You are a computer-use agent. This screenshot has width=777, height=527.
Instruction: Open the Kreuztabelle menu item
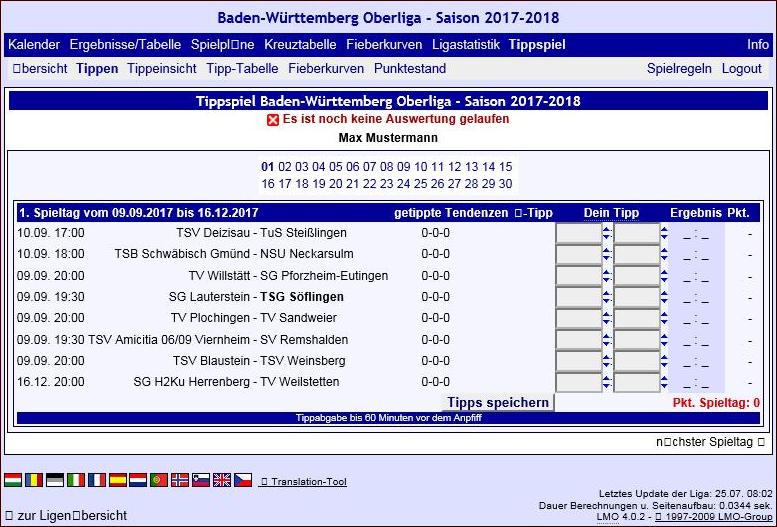click(300, 45)
